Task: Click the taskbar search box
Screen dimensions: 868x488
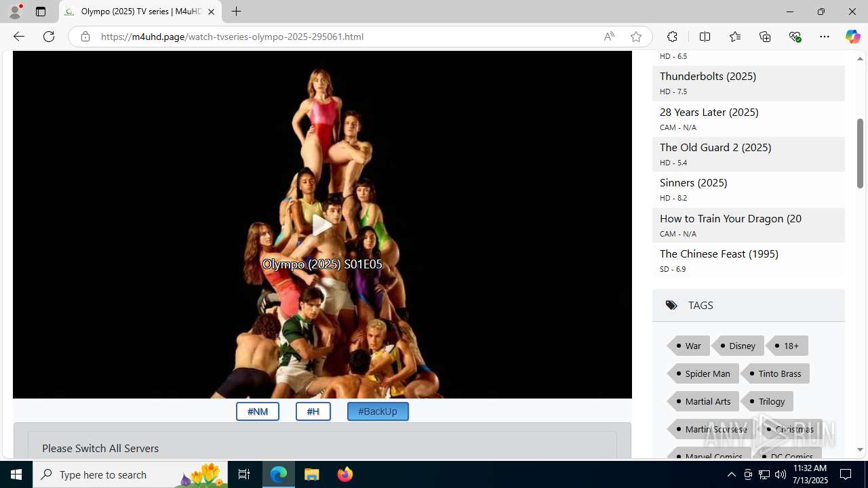Action: point(130,474)
